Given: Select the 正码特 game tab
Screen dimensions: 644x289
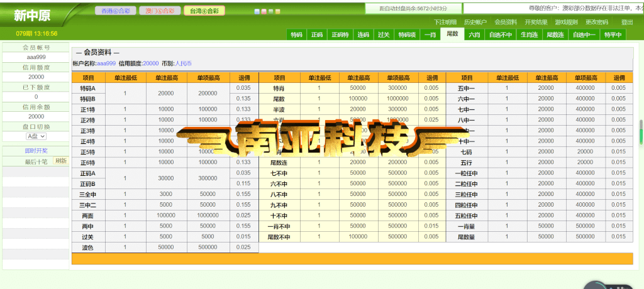Looking at the screenshot, I should [x=340, y=35].
